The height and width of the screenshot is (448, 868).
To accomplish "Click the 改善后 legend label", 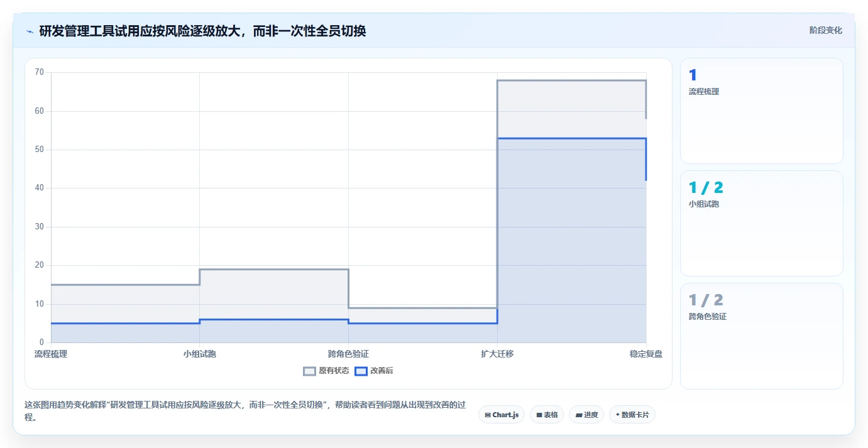I will point(382,371).
